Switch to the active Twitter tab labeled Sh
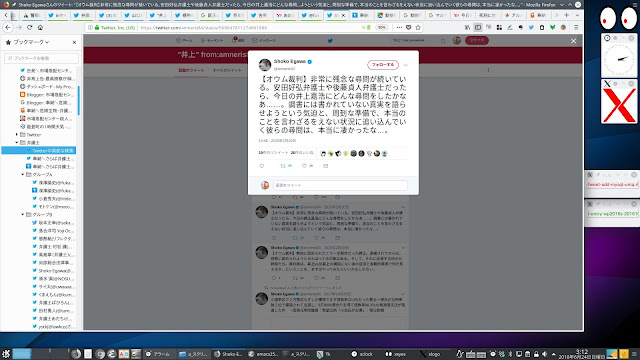The image size is (640, 360). tap(333, 15)
